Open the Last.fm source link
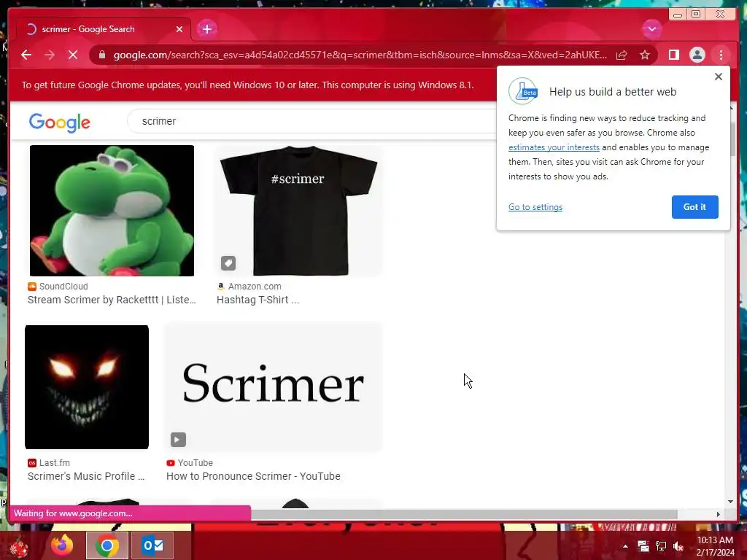This screenshot has width=747, height=560. (x=49, y=463)
